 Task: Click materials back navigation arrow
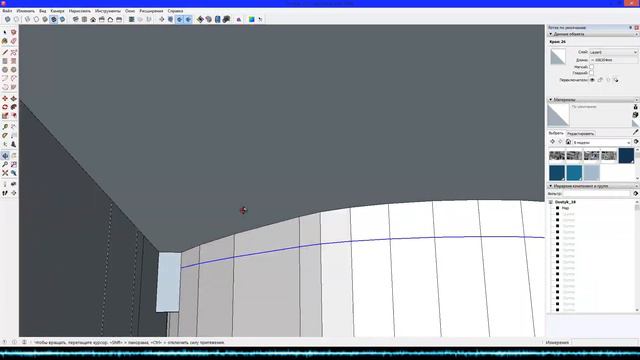click(552, 142)
